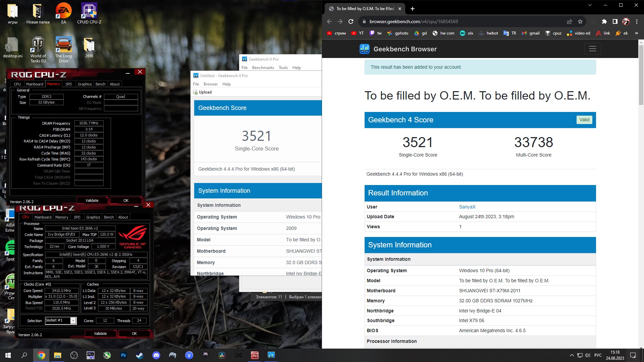Open Tools menu in Geekbench 4 Pro
Screen dimensions: 644x362
point(283,68)
